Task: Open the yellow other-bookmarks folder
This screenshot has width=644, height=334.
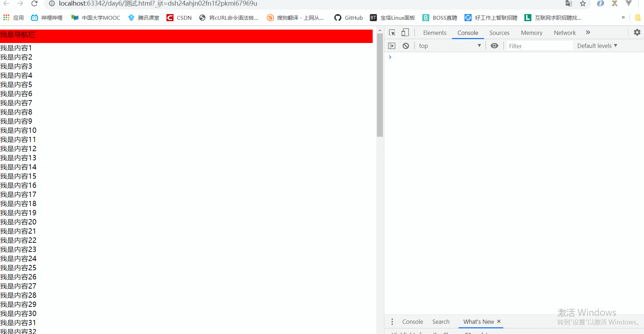Action: coord(638,18)
